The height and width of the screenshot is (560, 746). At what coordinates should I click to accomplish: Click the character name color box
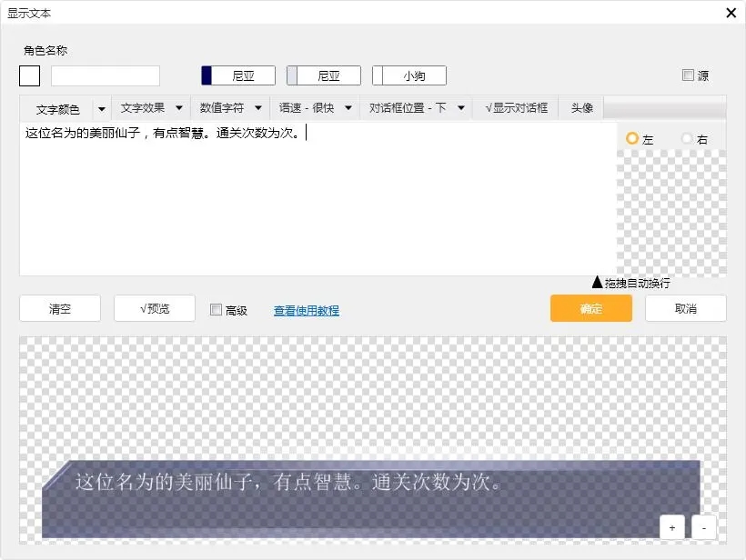tap(30, 75)
